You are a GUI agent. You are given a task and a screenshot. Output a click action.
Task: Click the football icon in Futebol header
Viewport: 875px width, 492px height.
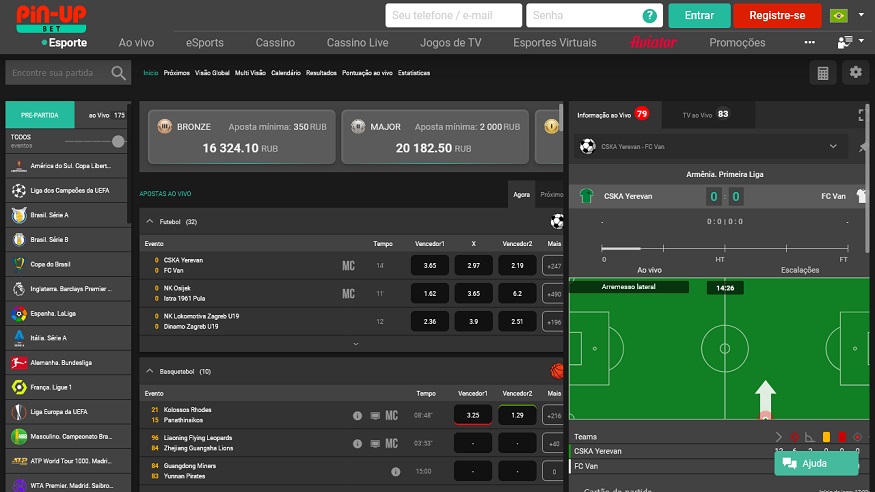(x=556, y=221)
